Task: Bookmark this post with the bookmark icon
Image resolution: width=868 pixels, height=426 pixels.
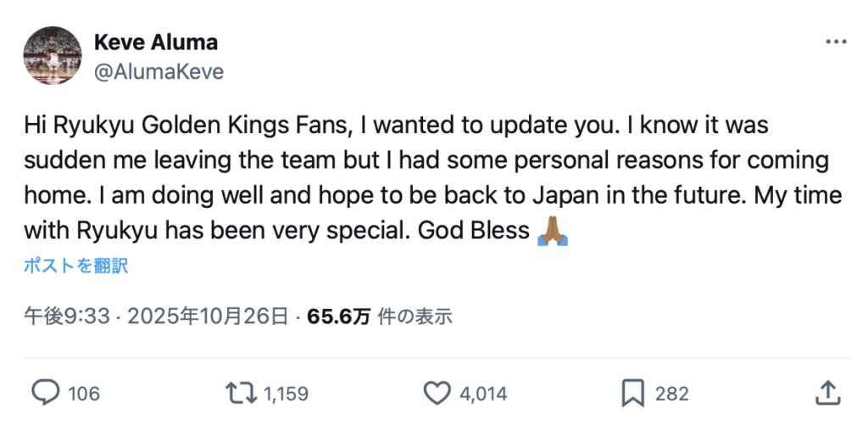Action: 632,392
